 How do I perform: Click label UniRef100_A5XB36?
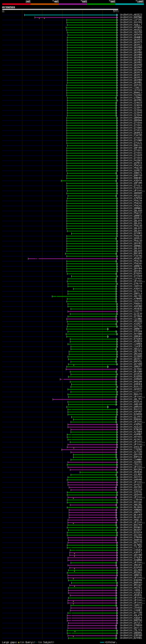(x=131, y=472)
